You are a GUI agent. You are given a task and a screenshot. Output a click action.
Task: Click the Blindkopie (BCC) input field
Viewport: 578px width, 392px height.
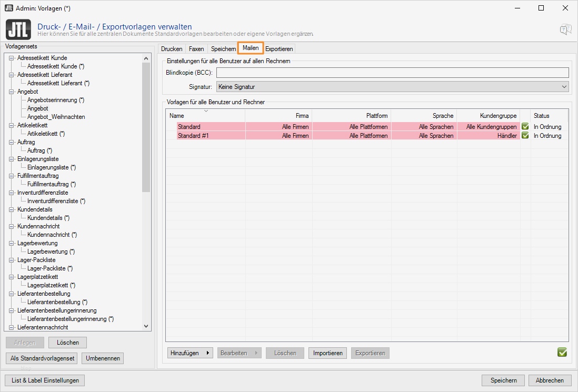(392, 73)
